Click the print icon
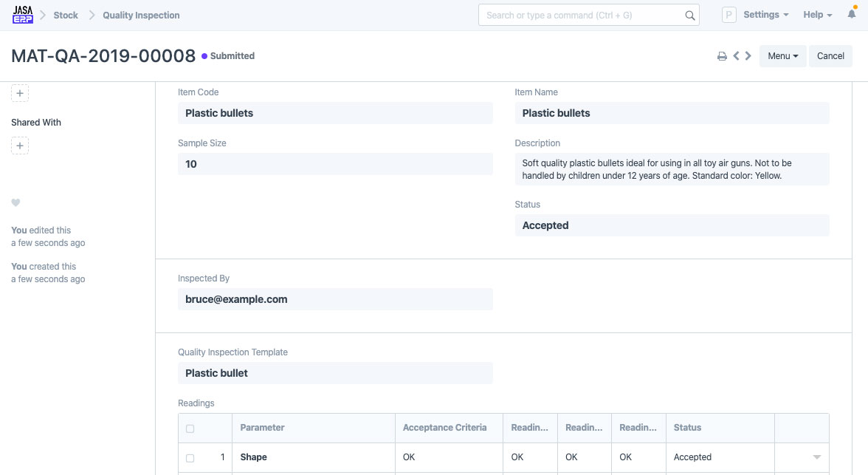 pos(722,56)
